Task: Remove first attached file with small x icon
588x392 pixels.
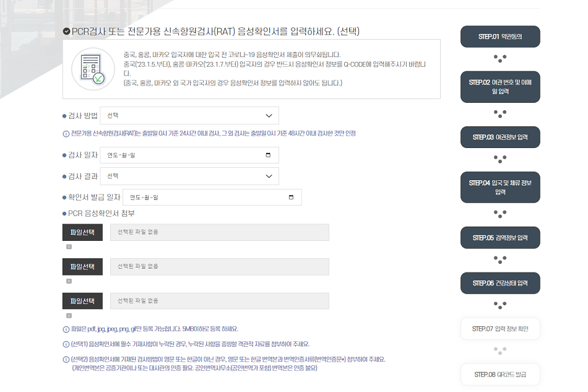Action: coord(69,247)
